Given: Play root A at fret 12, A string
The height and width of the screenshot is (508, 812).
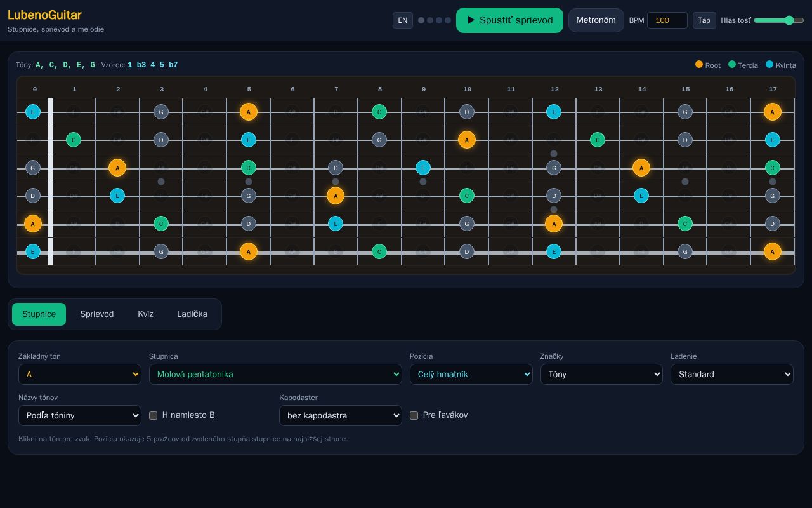Looking at the screenshot, I should [x=554, y=224].
